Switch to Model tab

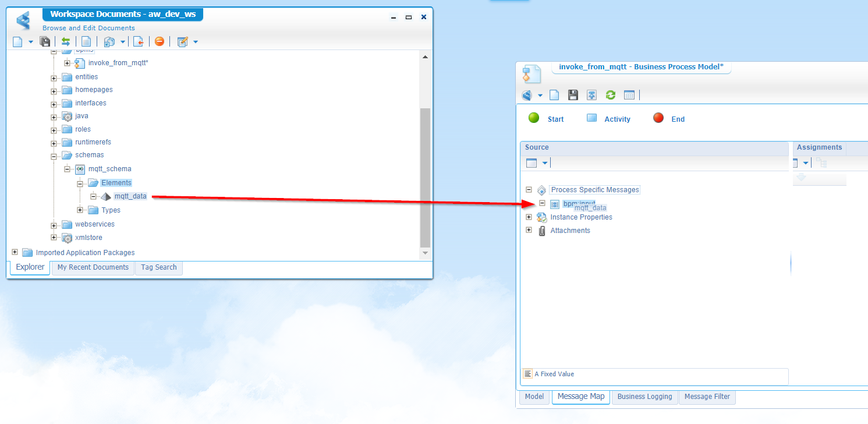(534, 397)
